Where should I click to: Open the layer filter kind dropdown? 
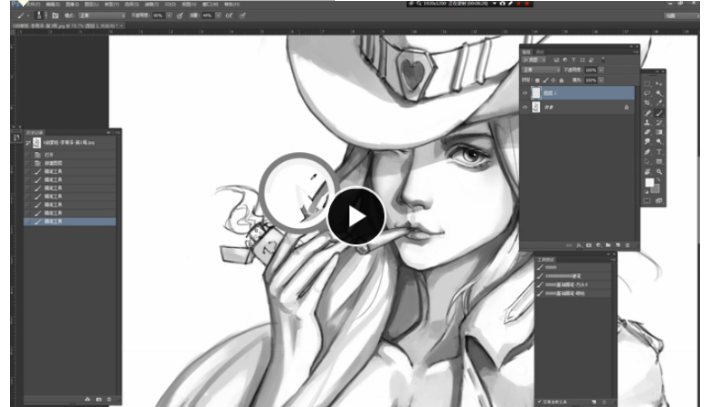[534, 60]
